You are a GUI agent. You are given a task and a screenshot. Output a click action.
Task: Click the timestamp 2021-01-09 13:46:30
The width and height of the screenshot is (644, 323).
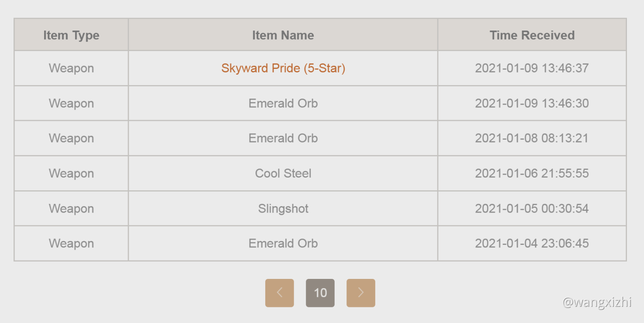tap(532, 103)
